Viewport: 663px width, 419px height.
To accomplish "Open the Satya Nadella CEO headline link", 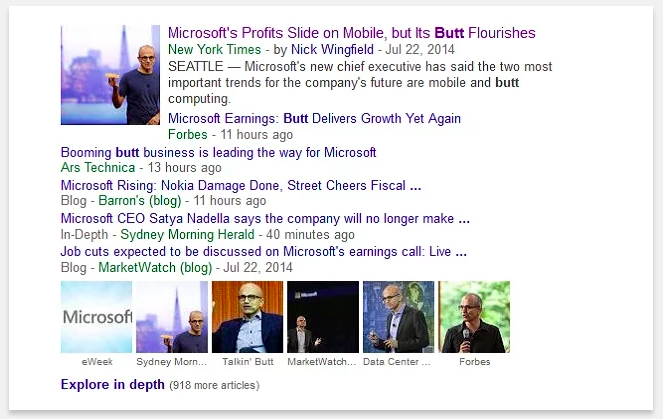I will (x=265, y=218).
